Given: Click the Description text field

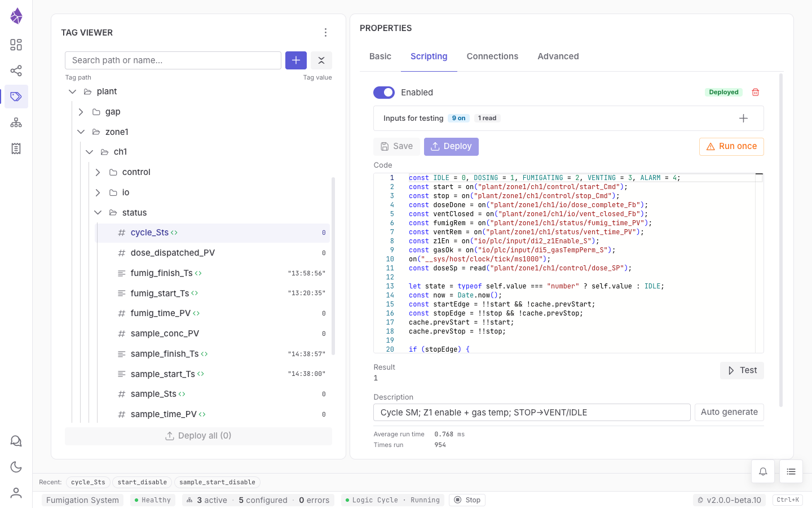Looking at the screenshot, I should (x=532, y=413).
